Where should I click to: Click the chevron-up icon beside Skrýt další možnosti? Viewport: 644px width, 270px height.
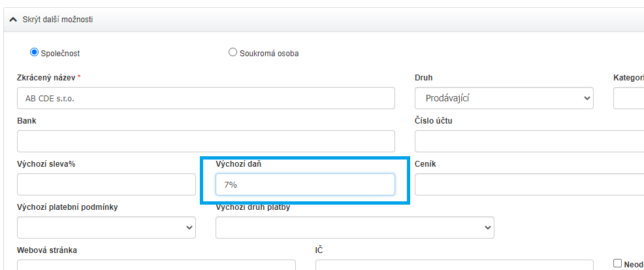(x=12, y=20)
